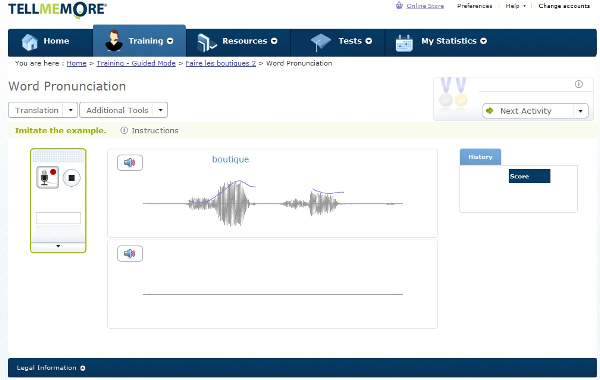Image resolution: width=600 pixels, height=380 pixels.
Task: Select the History tab
Action: tap(480, 157)
